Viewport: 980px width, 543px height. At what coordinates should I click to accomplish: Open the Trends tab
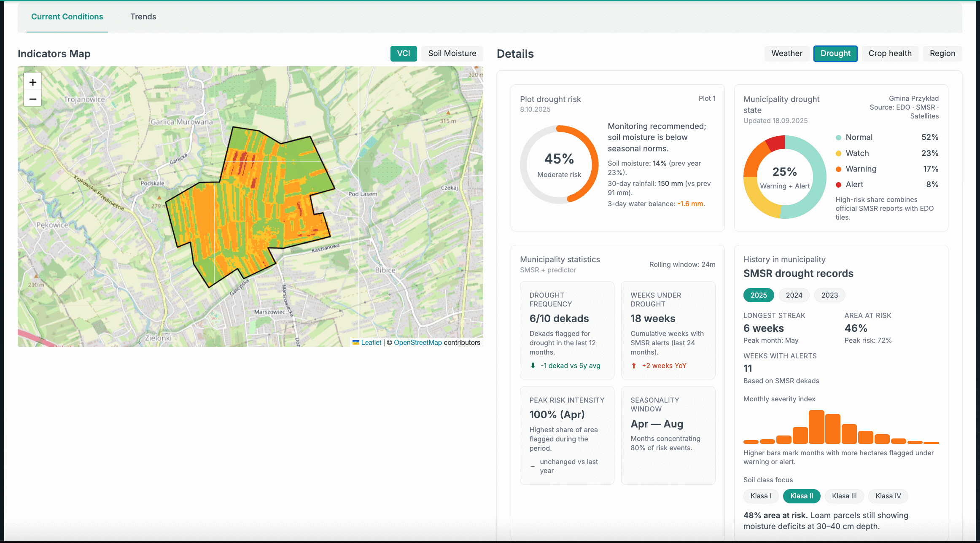tap(143, 17)
